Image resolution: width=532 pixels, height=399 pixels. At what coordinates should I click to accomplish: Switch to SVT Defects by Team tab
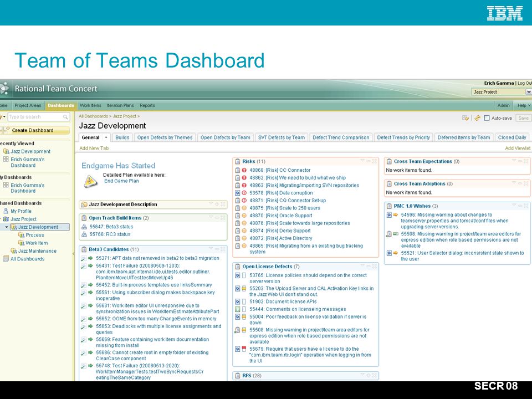click(x=282, y=137)
